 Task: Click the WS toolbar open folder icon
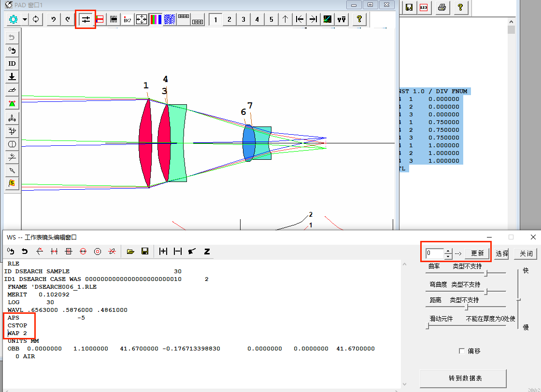click(130, 252)
